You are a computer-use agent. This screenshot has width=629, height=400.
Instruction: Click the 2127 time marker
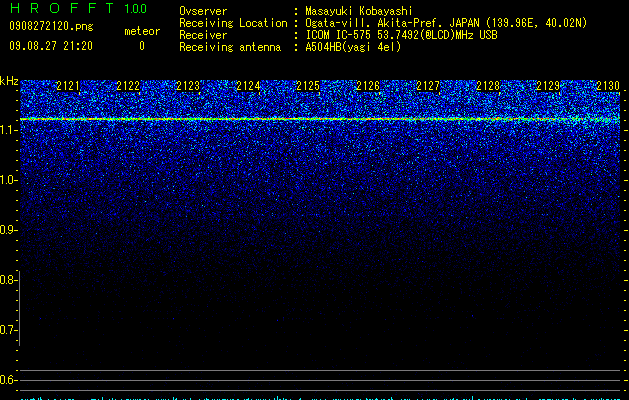428,86
